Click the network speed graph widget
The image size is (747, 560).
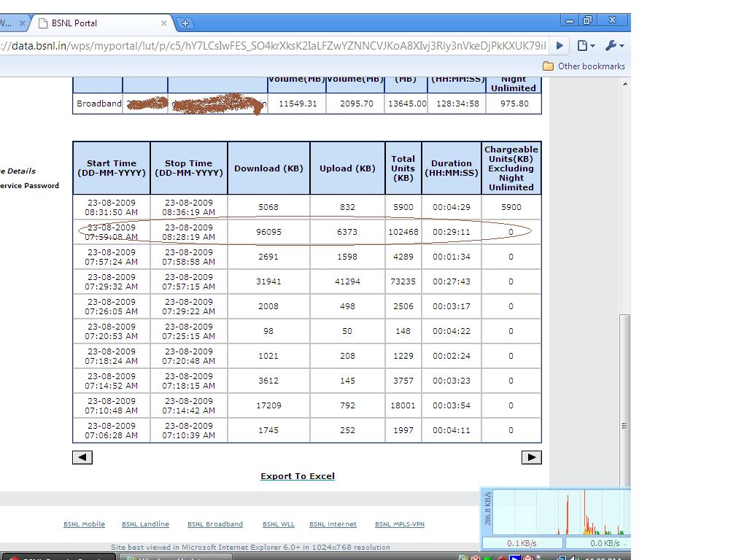point(555,518)
